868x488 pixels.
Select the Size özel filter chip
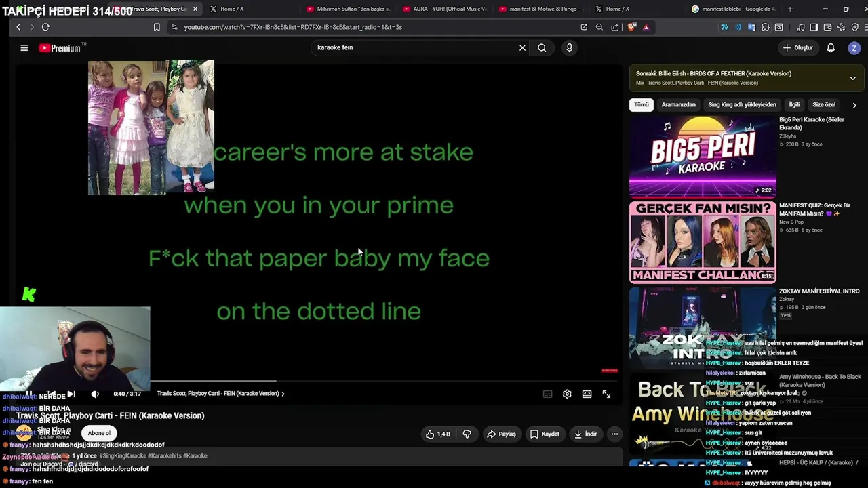click(x=824, y=105)
